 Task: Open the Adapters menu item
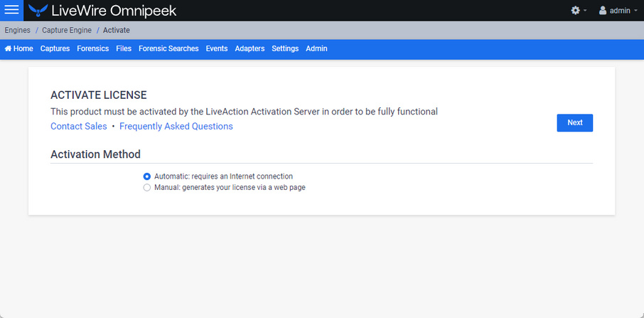pyautogui.click(x=249, y=48)
